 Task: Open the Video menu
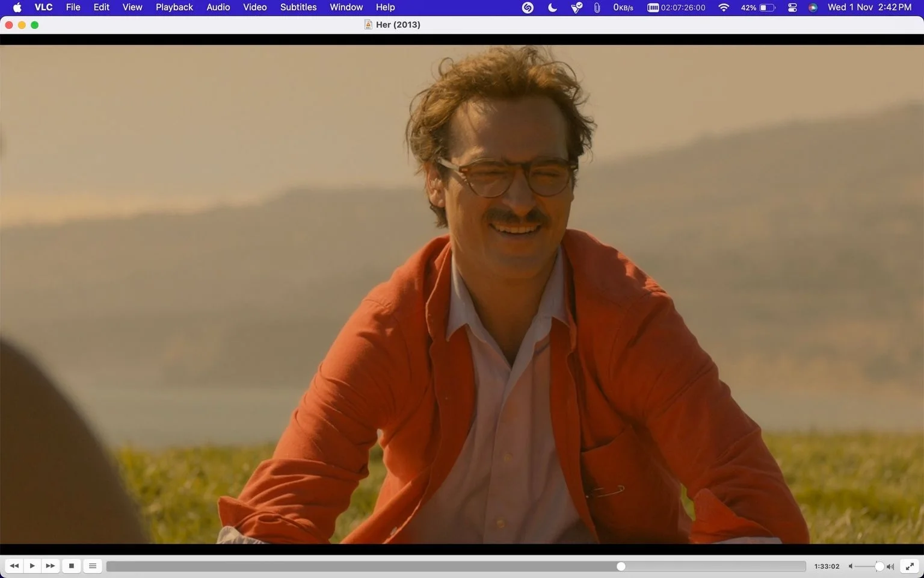(x=255, y=7)
